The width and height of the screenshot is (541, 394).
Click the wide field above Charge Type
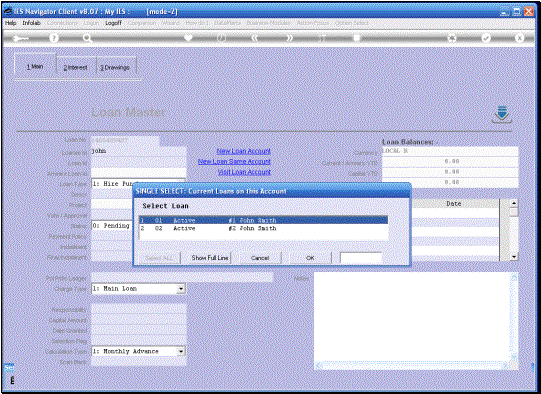[x=182, y=277]
